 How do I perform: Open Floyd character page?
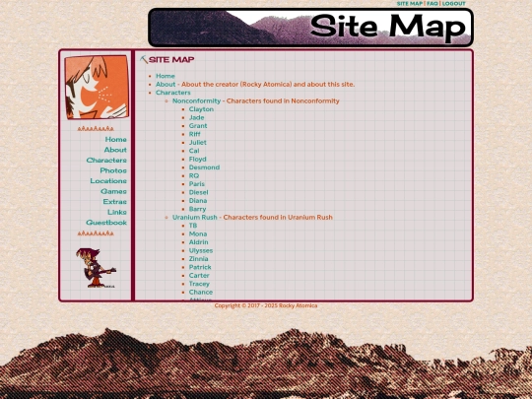tap(197, 160)
